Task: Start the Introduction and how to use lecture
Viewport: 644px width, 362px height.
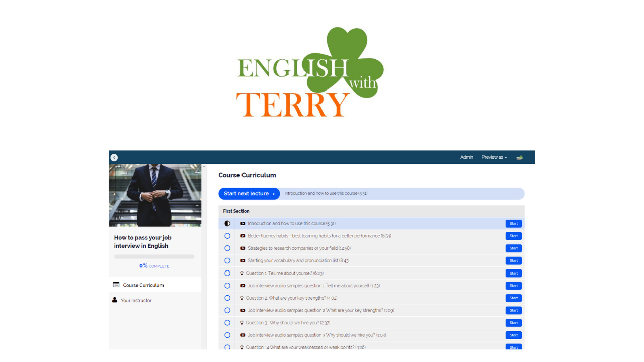Action: point(514,223)
